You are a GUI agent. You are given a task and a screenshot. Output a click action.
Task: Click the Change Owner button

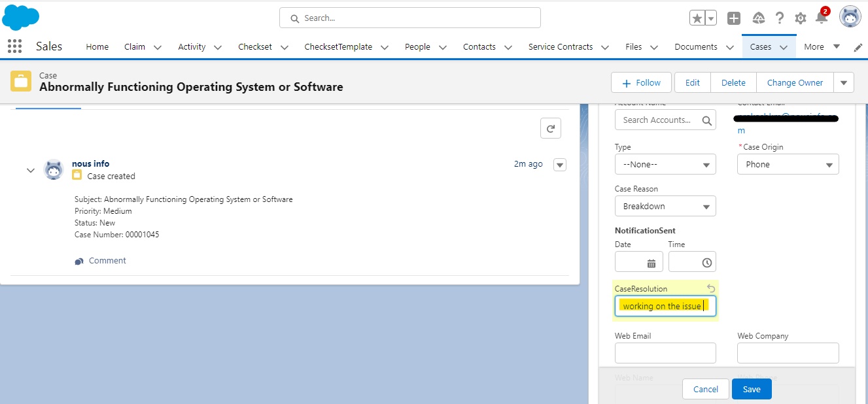[x=795, y=82]
